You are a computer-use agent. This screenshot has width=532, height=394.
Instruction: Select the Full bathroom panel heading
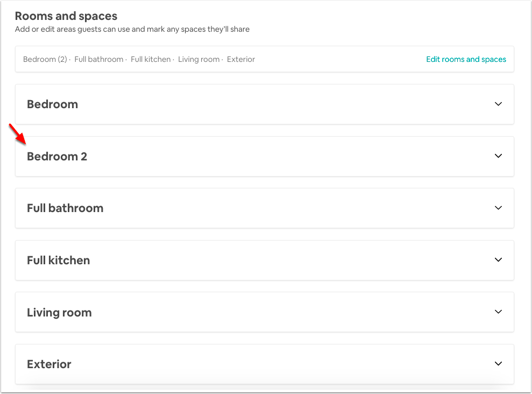tap(65, 208)
